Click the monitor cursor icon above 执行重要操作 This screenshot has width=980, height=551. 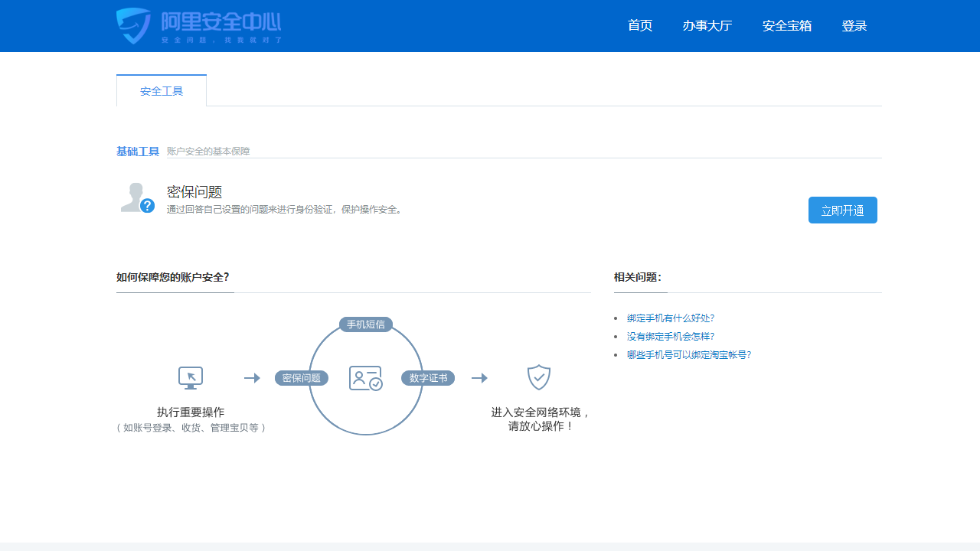pyautogui.click(x=191, y=378)
